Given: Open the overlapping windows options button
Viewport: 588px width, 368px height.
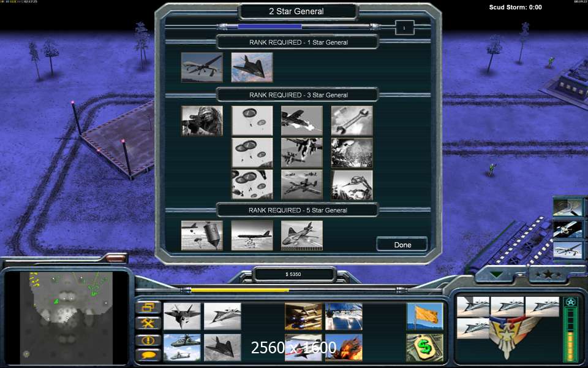Looking at the screenshot, I should (x=148, y=307).
